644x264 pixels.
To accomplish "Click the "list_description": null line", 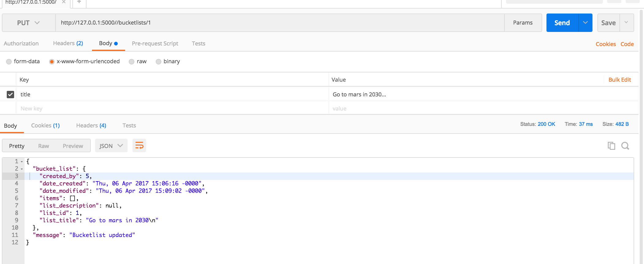I will point(81,206).
